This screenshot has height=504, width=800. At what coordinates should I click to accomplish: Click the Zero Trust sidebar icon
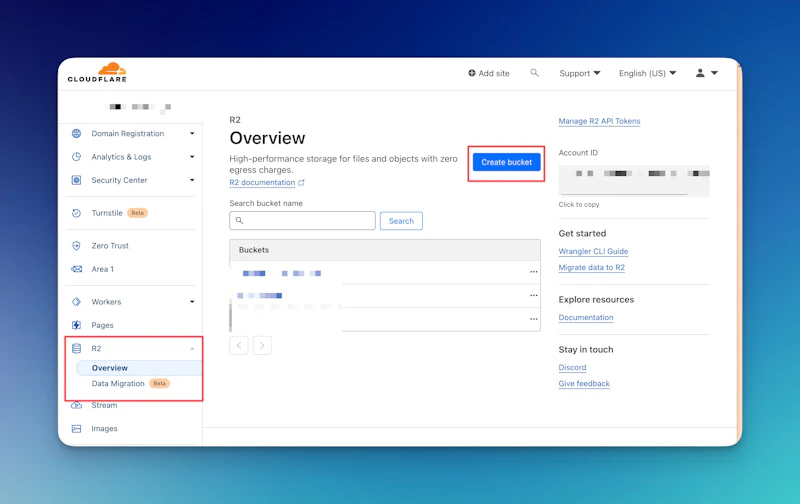point(77,246)
